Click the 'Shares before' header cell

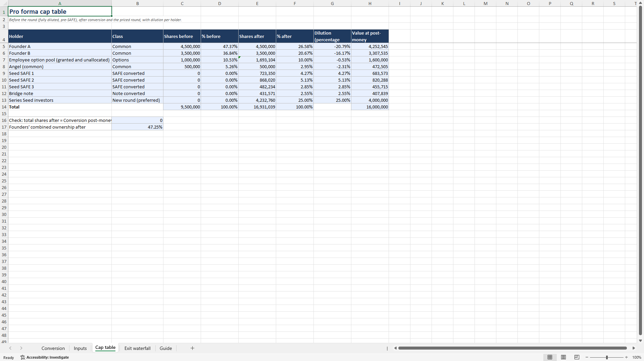point(182,36)
